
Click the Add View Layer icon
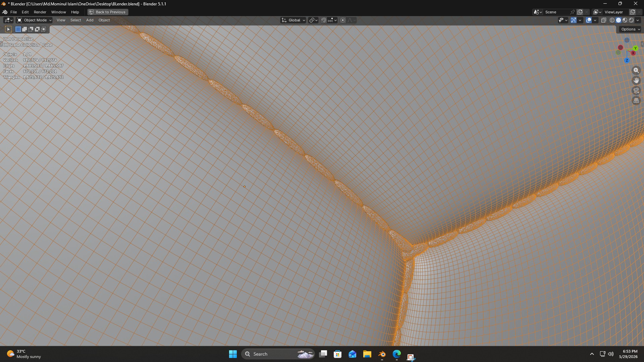tap(633, 12)
